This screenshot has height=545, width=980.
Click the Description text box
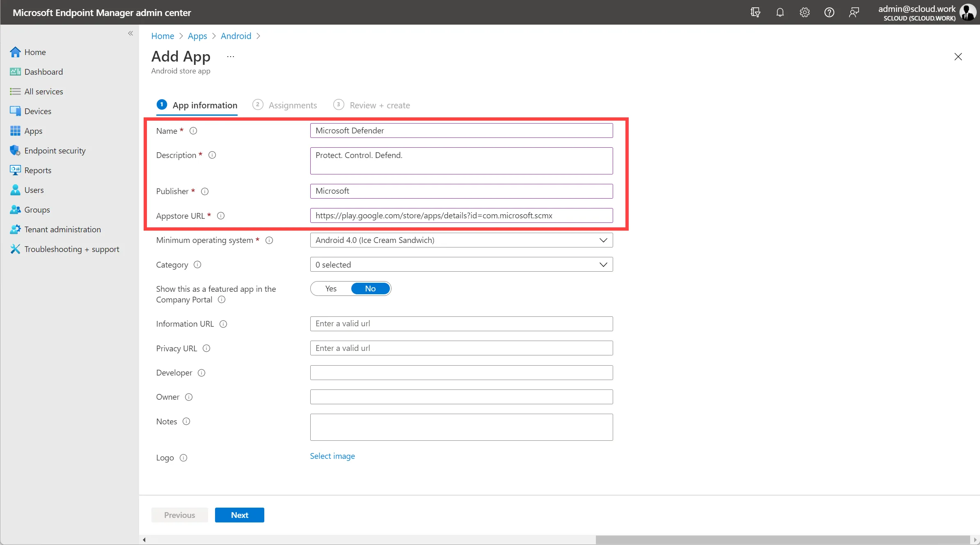click(x=461, y=161)
